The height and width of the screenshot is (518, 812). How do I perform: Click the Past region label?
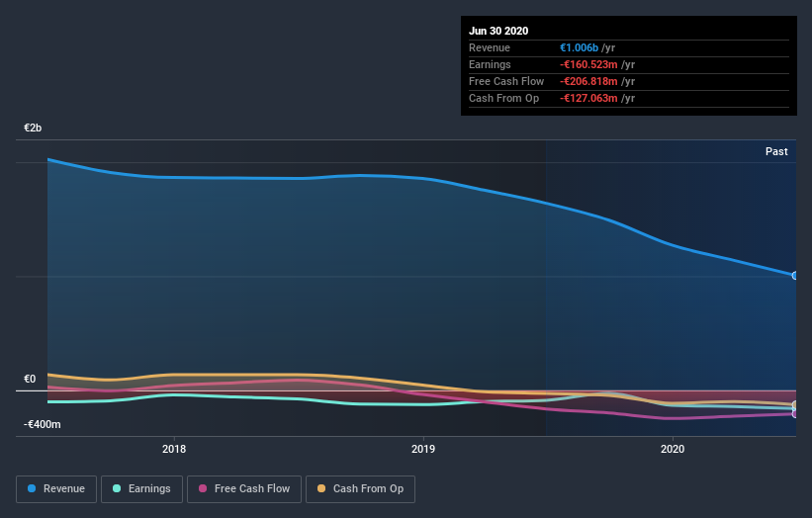click(776, 151)
